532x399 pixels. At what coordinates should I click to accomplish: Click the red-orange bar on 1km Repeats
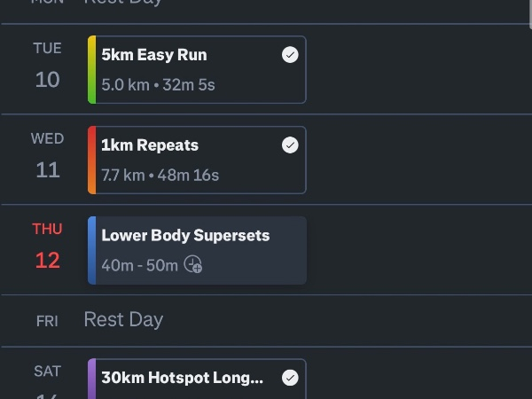(92, 160)
